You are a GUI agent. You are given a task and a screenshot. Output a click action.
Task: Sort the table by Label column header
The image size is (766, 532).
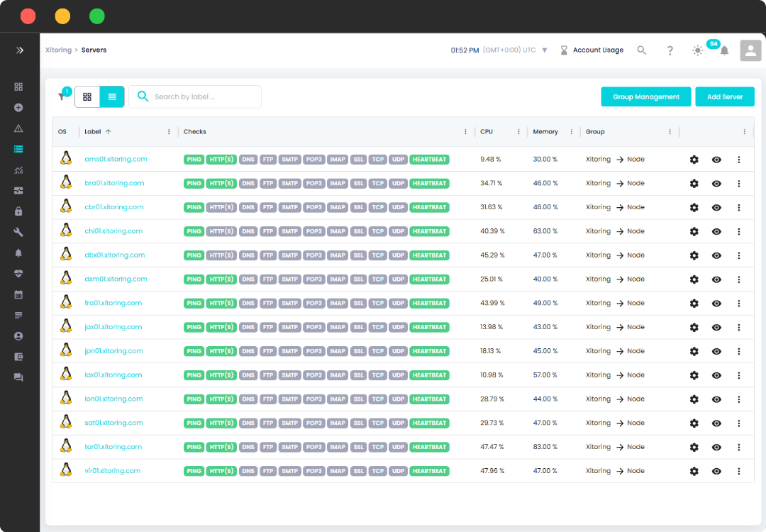pyautogui.click(x=93, y=132)
